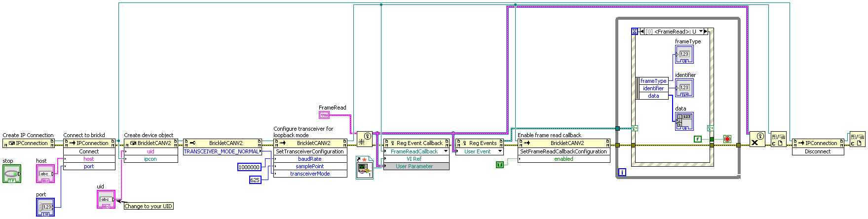Select the port numeric control terminal
The image size is (868, 219).
[x=45, y=207]
